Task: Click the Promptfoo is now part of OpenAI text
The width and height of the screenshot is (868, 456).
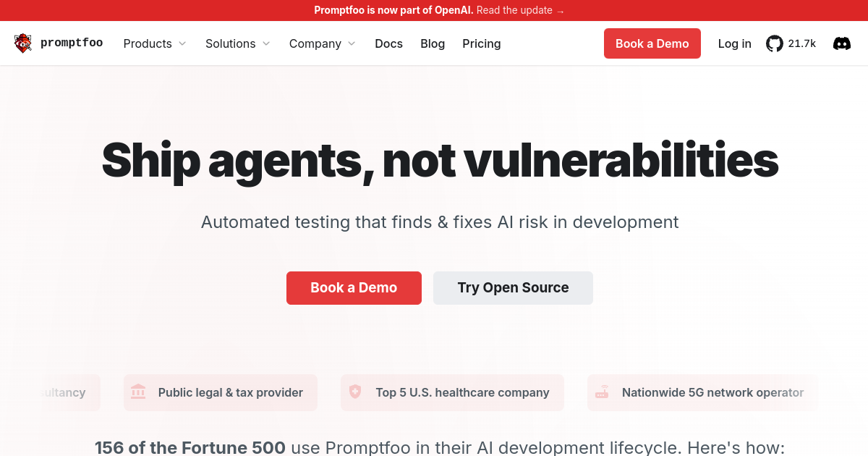Action: 393,10
